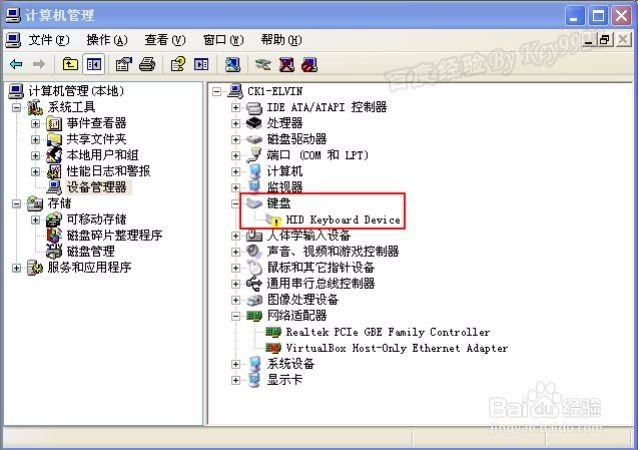The height and width of the screenshot is (450, 638).
Task: Open the 操作(A) menu
Action: pos(107,40)
